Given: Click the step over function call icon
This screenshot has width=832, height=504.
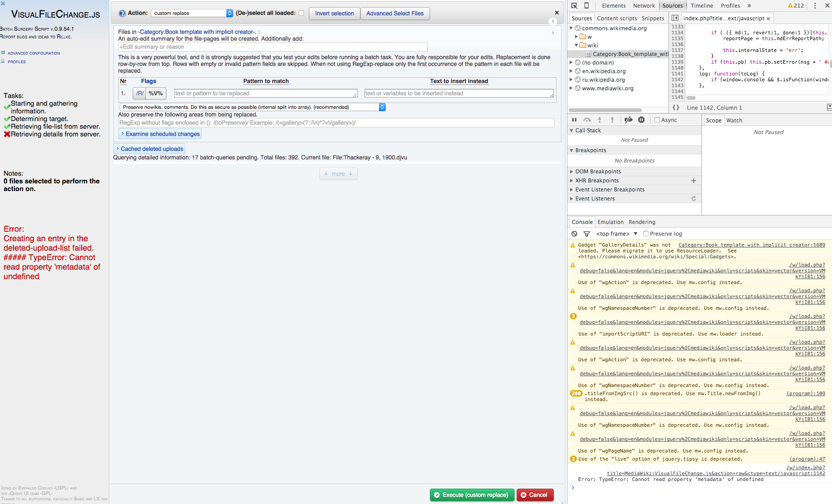Looking at the screenshot, I should tap(587, 120).
